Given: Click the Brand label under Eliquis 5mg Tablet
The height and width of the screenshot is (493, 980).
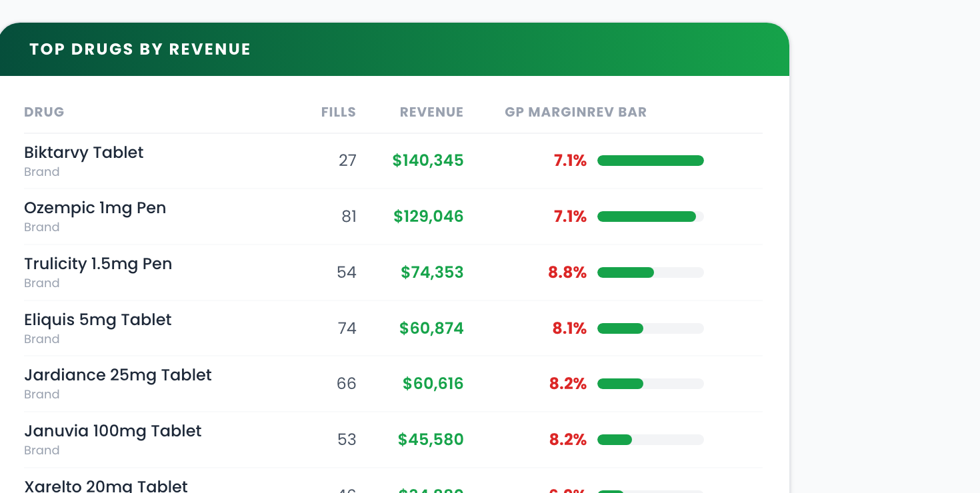Looking at the screenshot, I should [42, 339].
